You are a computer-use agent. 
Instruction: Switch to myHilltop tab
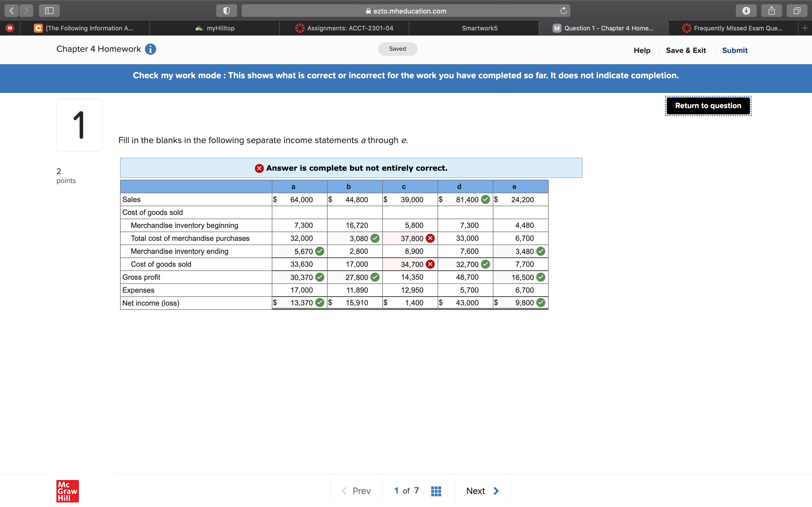(215, 28)
